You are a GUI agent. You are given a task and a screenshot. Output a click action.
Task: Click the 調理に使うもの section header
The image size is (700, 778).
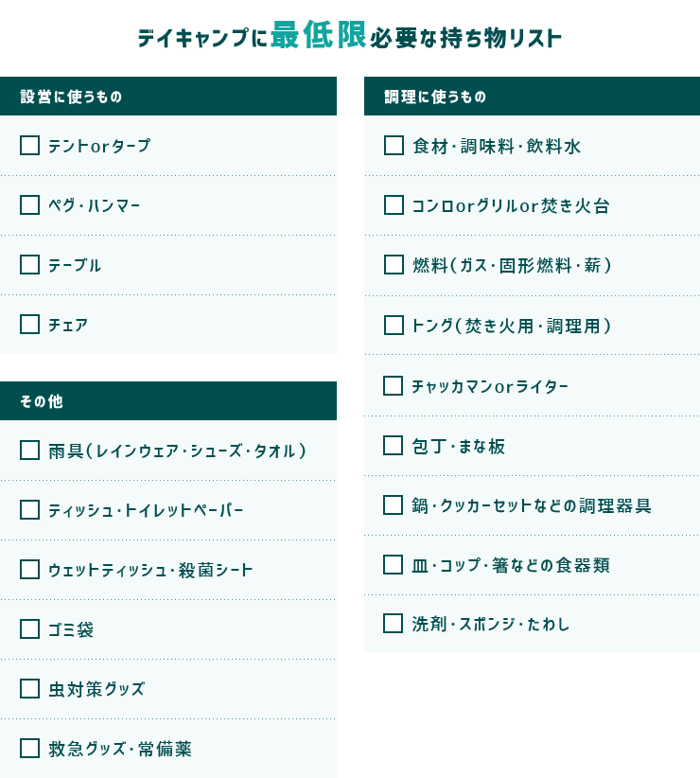[x=532, y=97]
